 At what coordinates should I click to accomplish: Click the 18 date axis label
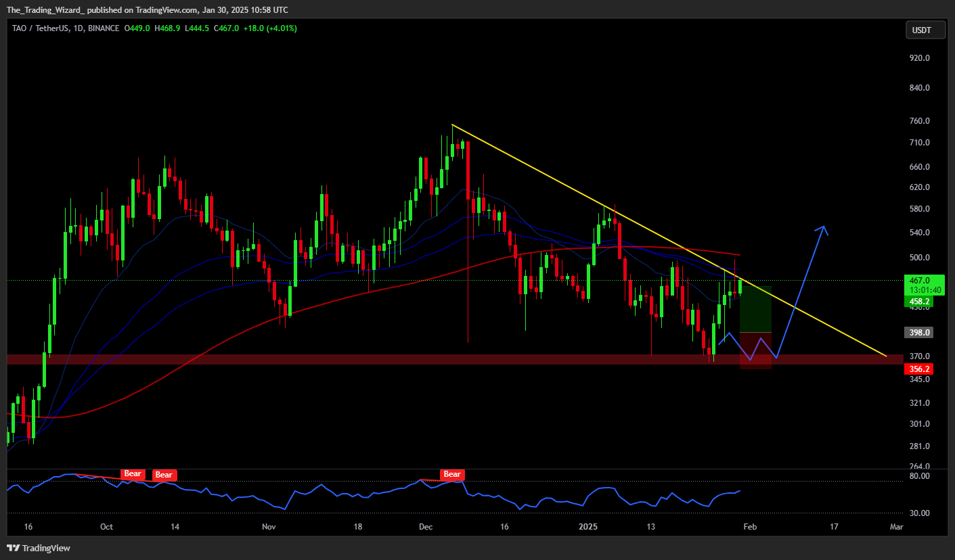(x=359, y=527)
